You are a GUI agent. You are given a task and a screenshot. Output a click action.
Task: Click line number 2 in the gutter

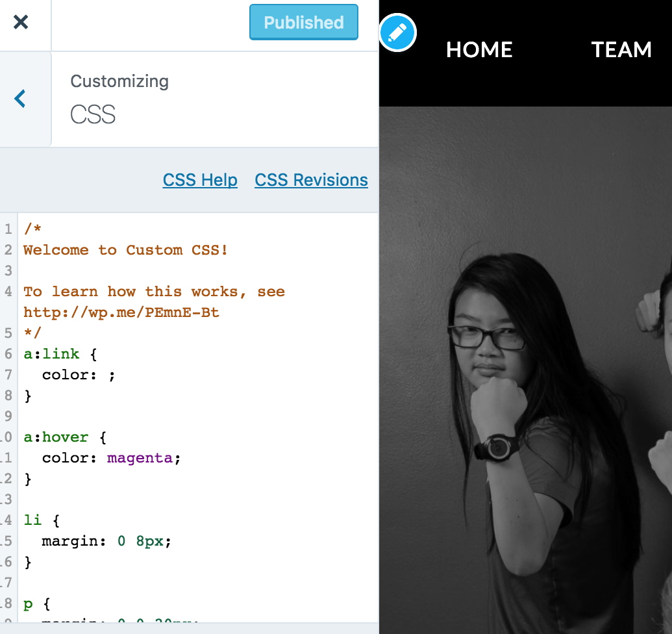tap(8, 250)
